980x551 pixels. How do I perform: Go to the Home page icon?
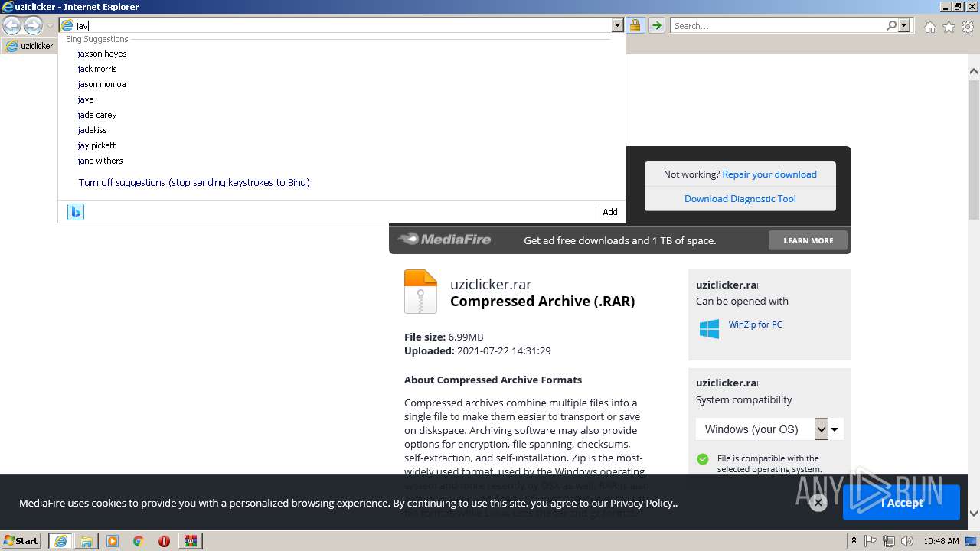929,27
